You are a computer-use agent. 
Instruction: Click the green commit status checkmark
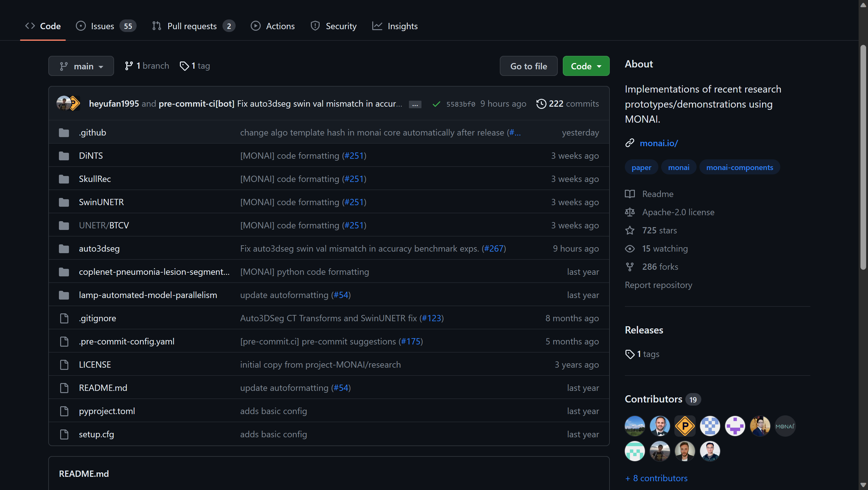pos(436,104)
